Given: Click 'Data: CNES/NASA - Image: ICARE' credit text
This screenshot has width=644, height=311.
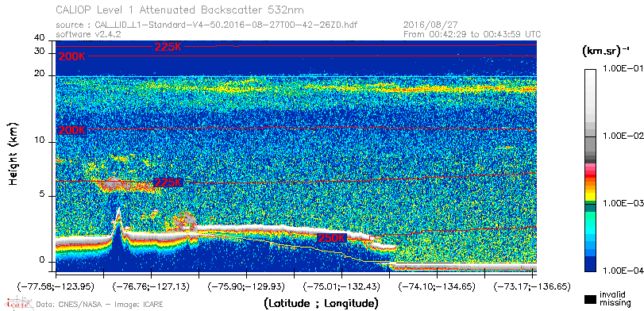Looking at the screenshot, I should coord(100,304).
